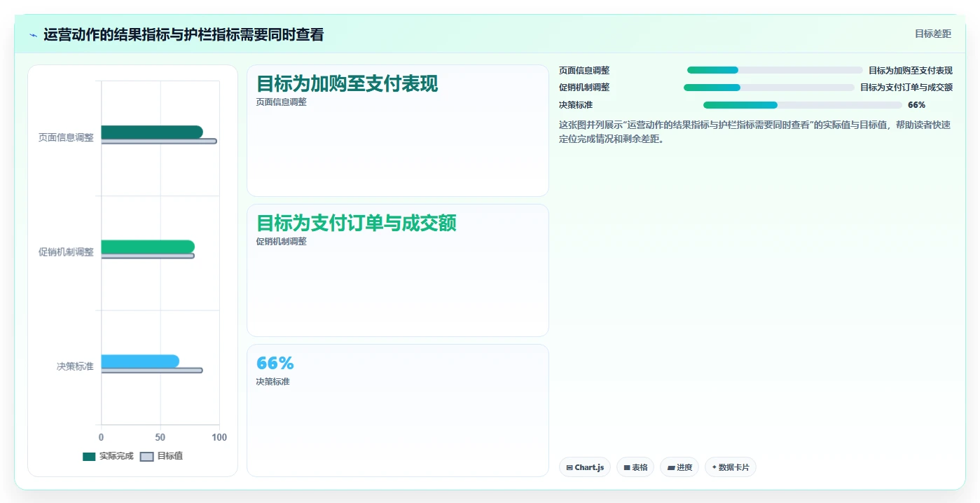Select the Chart.js tag

point(585,467)
